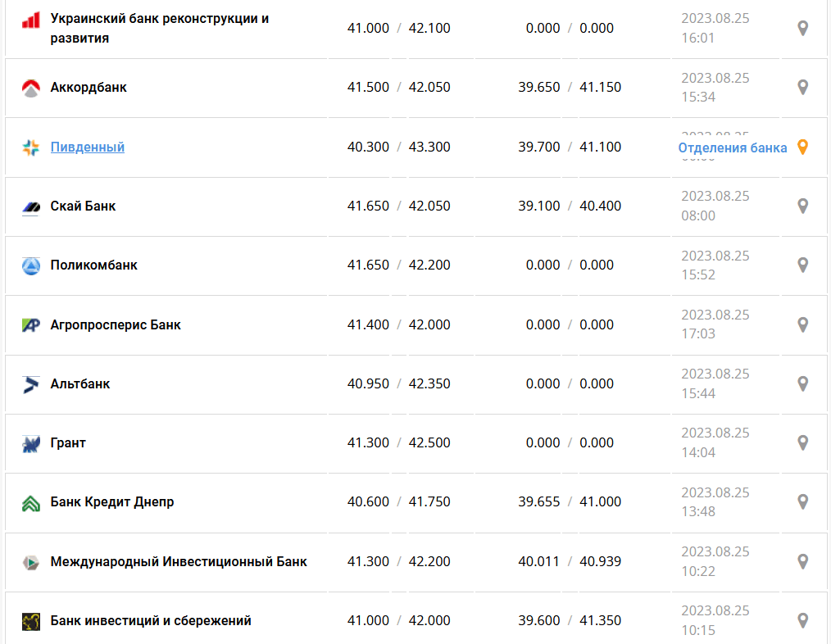Viewport: 831px width, 644px height.
Task: Click the orange location pin for Пивденный
Action: [x=803, y=147]
